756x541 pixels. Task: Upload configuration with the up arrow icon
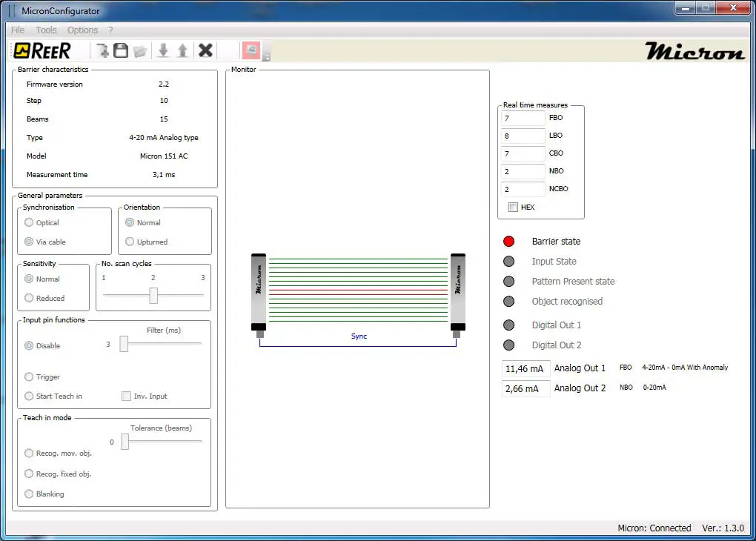[x=184, y=50]
